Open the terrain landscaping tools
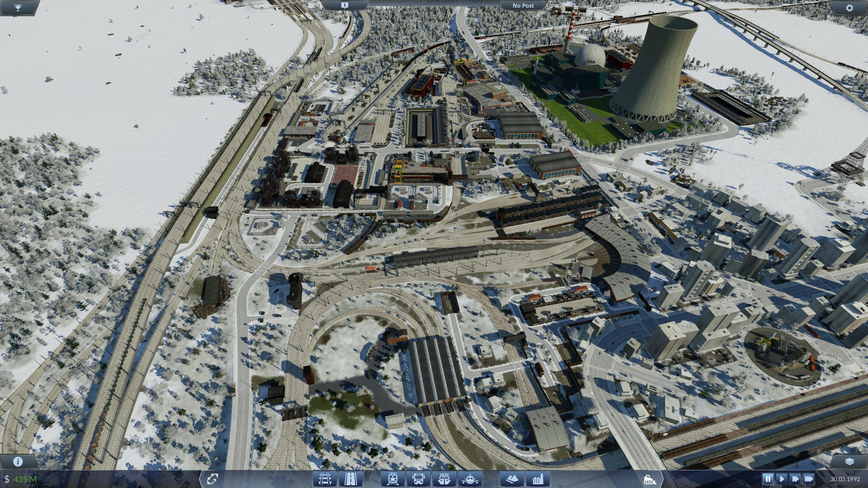 coord(512,479)
